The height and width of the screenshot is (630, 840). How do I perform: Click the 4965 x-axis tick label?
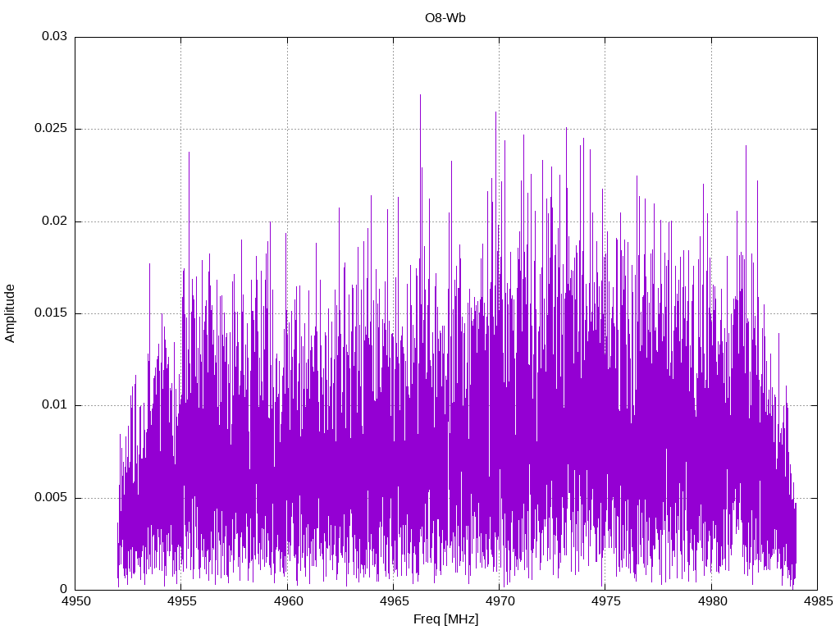click(x=394, y=601)
